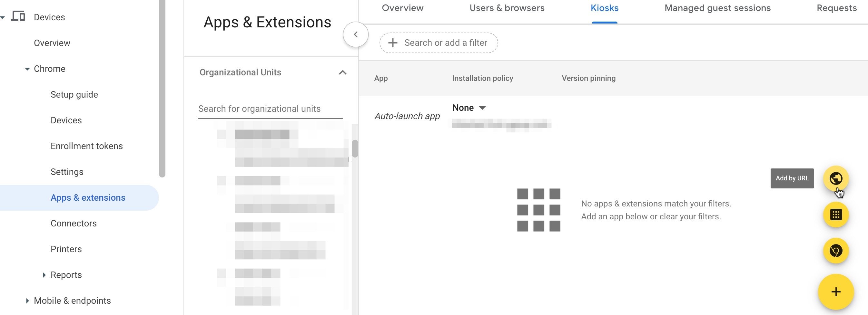The width and height of the screenshot is (868, 315).
Task: Collapse the Devices top-level section arrow
Action: [2, 17]
